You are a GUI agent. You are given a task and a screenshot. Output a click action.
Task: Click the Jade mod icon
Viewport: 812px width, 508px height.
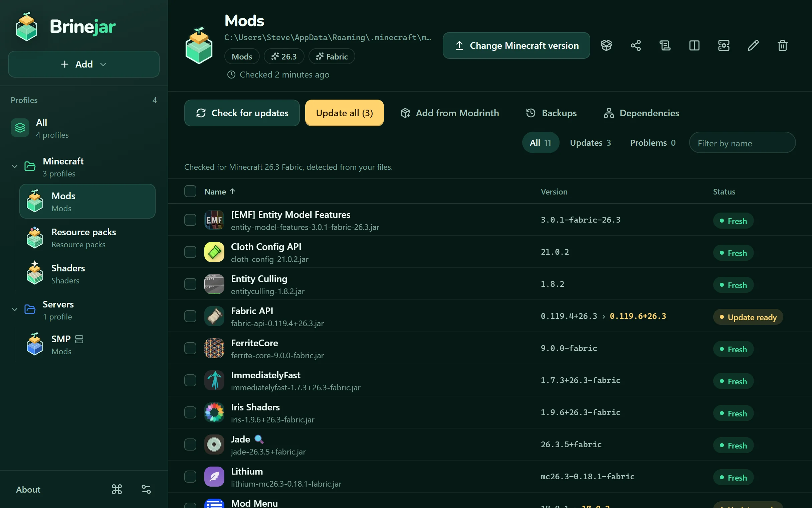click(x=214, y=444)
